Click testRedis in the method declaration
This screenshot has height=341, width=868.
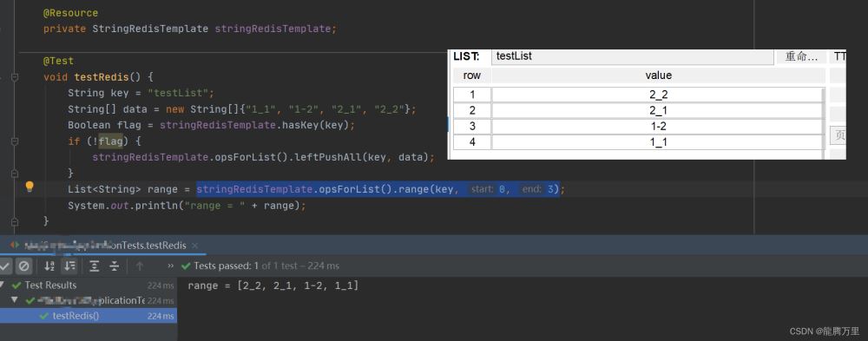pyautogui.click(x=102, y=77)
